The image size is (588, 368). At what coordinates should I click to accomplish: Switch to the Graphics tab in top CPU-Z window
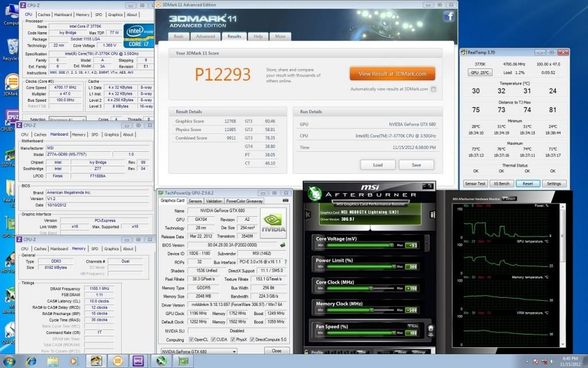115,14
